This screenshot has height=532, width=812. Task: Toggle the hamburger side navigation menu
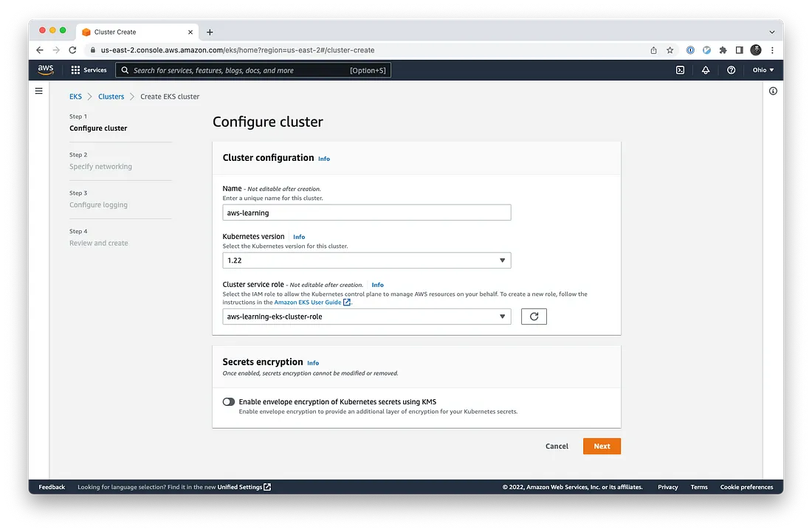pos(39,91)
